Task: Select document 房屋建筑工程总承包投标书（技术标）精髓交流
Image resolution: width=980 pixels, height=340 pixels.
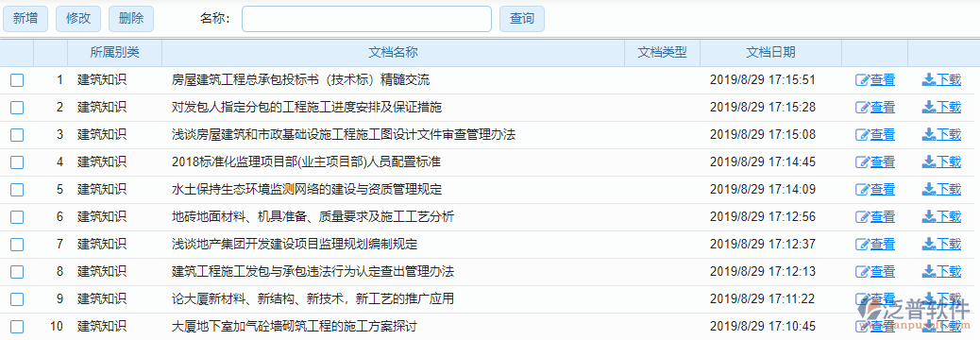Action: (x=300, y=80)
